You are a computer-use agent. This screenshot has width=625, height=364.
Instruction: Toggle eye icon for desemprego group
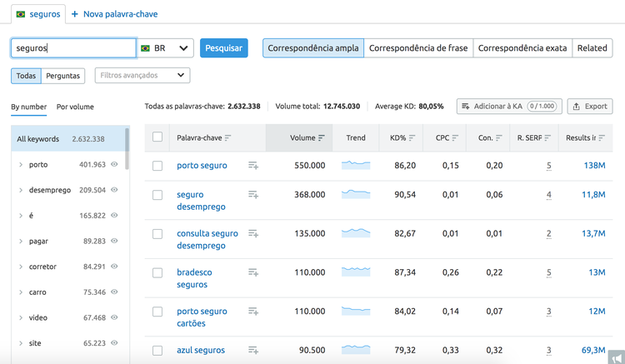pos(114,190)
